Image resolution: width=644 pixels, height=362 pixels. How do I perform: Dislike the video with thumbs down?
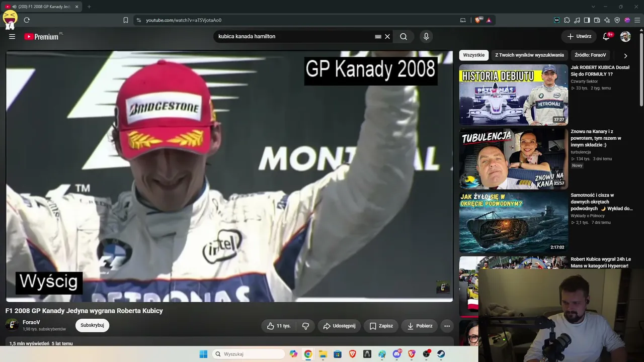point(305,326)
